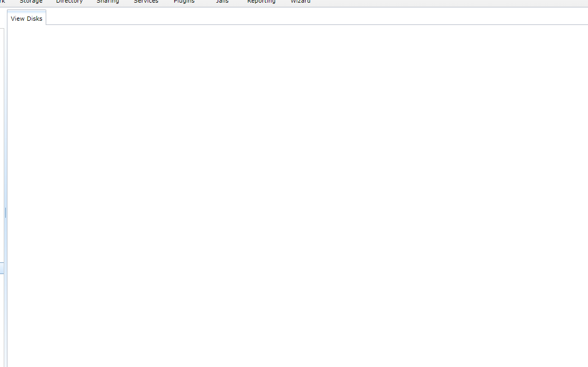This screenshot has height=367, width=588.
Task: Select the View Disks tab
Action: coord(27,19)
